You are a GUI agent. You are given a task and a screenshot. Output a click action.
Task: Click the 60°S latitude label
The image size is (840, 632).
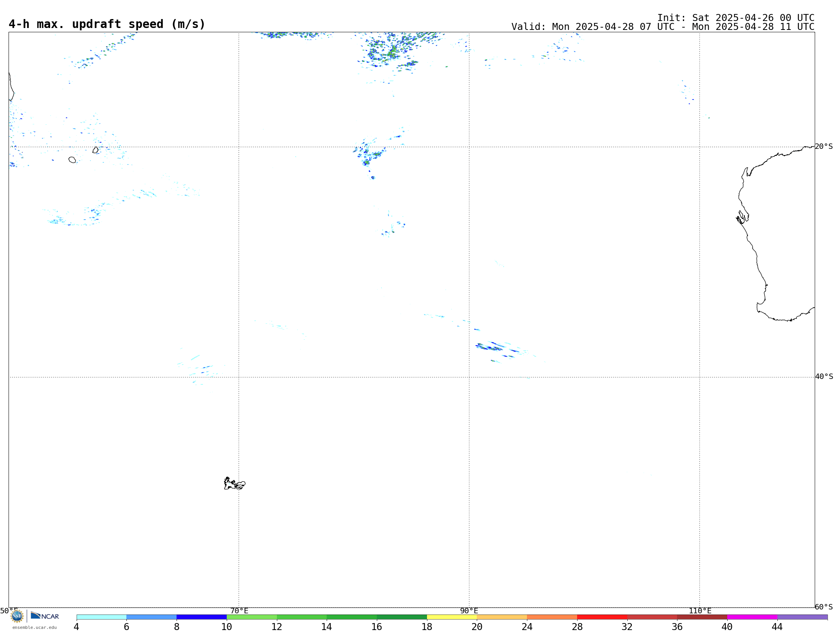click(824, 607)
